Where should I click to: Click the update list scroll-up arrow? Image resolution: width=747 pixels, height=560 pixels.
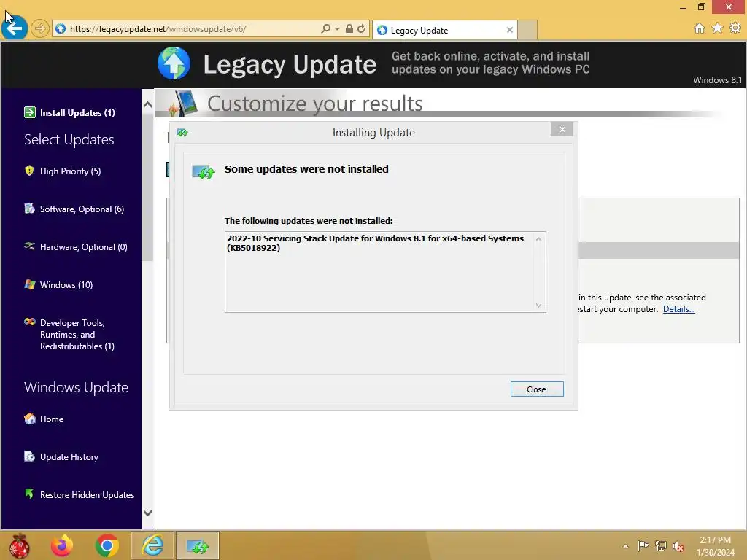[x=539, y=239]
